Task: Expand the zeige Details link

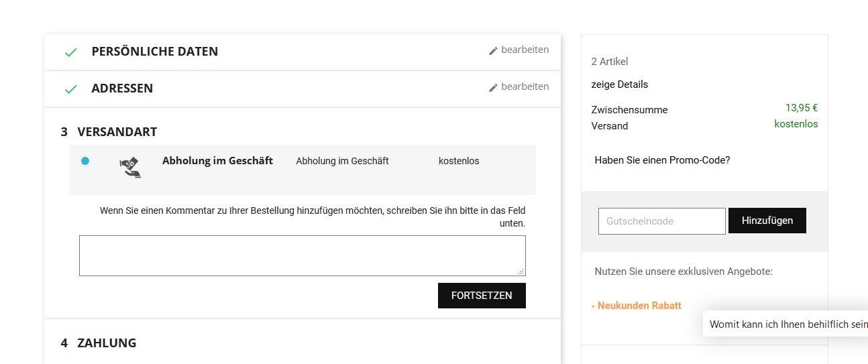Action: point(620,84)
